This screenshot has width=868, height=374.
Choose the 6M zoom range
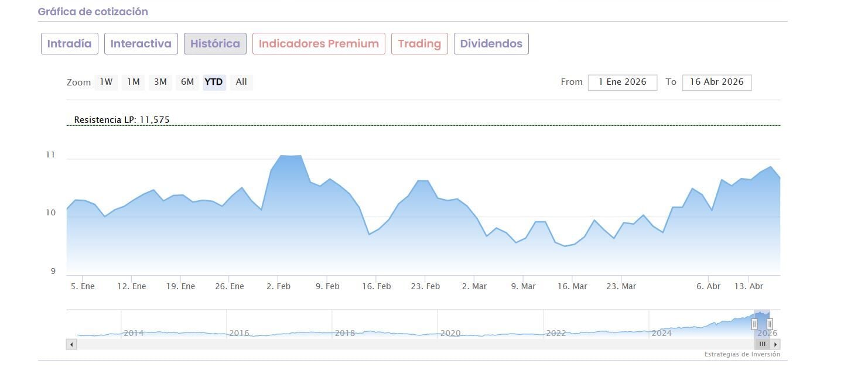point(187,82)
